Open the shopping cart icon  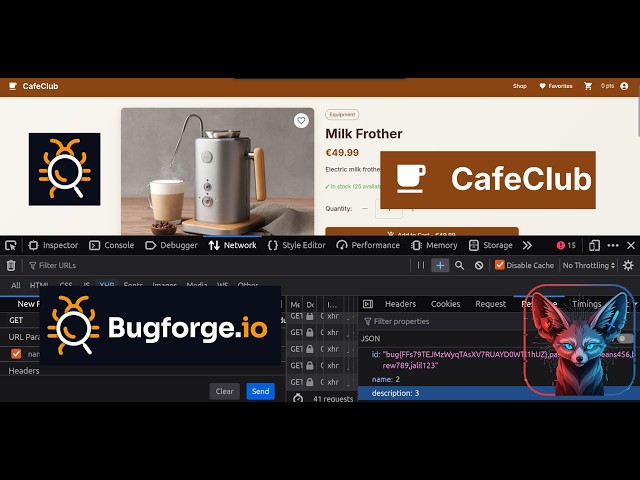tap(588, 86)
